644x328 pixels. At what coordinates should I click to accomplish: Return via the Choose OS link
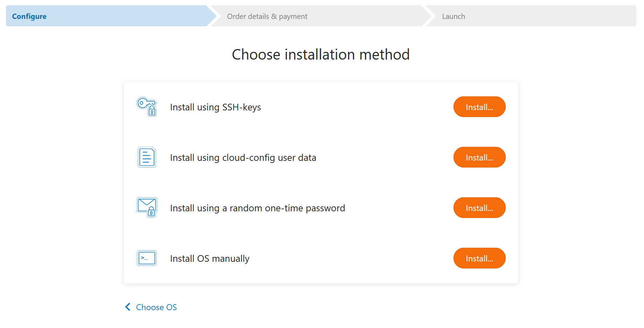click(x=156, y=307)
